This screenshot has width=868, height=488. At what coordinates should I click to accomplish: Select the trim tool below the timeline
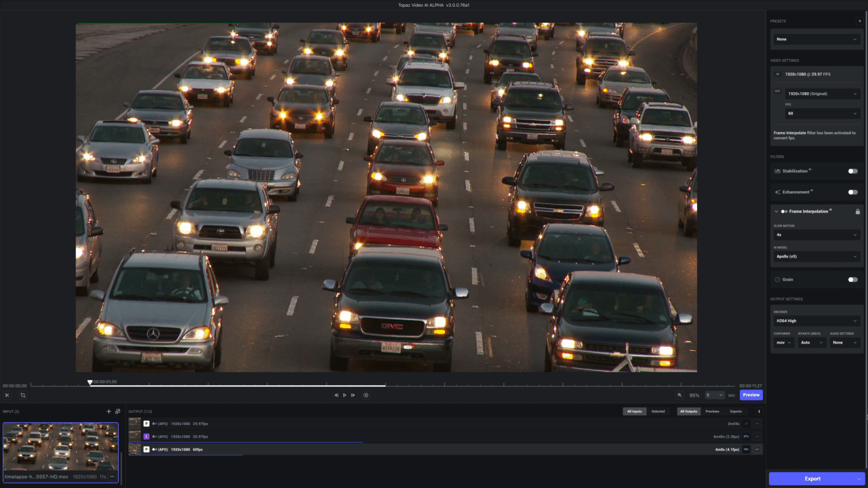pyautogui.click(x=7, y=395)
